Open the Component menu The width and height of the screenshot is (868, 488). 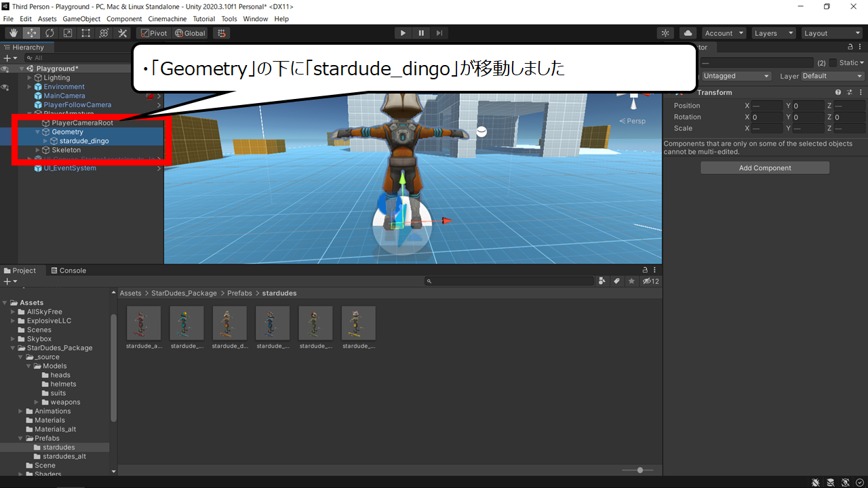point(124,19)
